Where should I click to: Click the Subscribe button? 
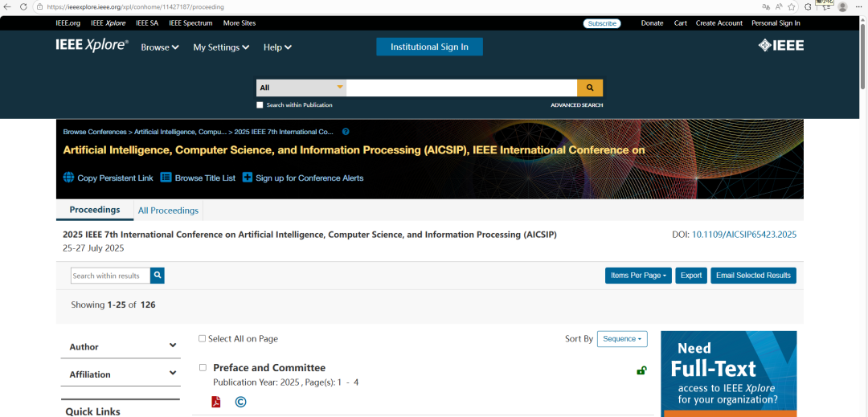[602, 23]
